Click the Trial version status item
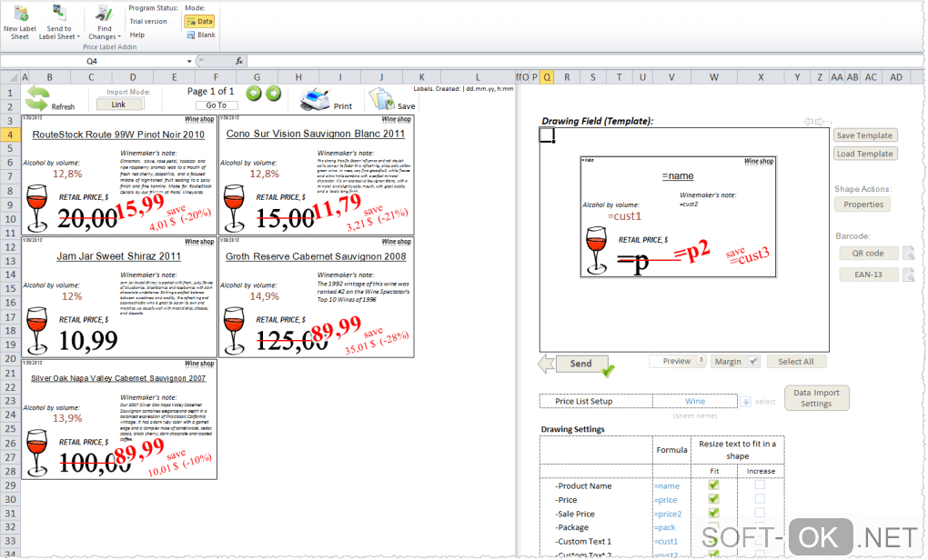This screenshot has height=560, width=928. [148, 21]
